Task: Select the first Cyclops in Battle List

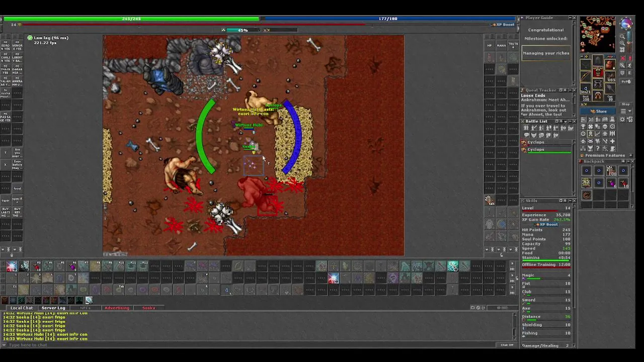Action: pos(546,143)
